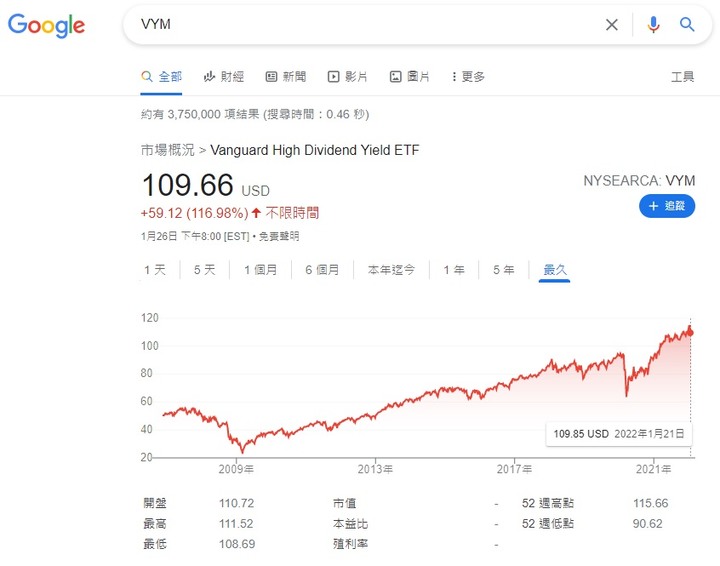Select the 1 年 chart range
Viewport: 720px width, 566px height.
coord(454,270)
